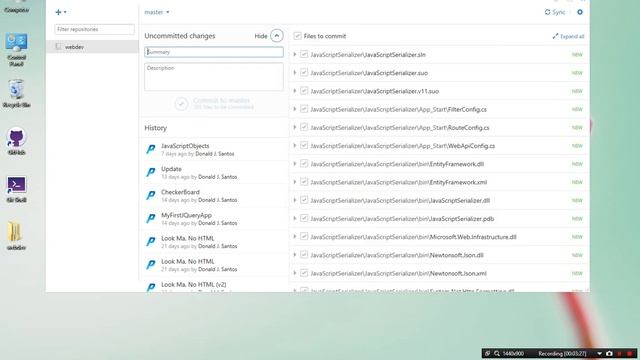Toggle the Files to commit checkbox
640x360 pixels.
(x=298, y=36)
